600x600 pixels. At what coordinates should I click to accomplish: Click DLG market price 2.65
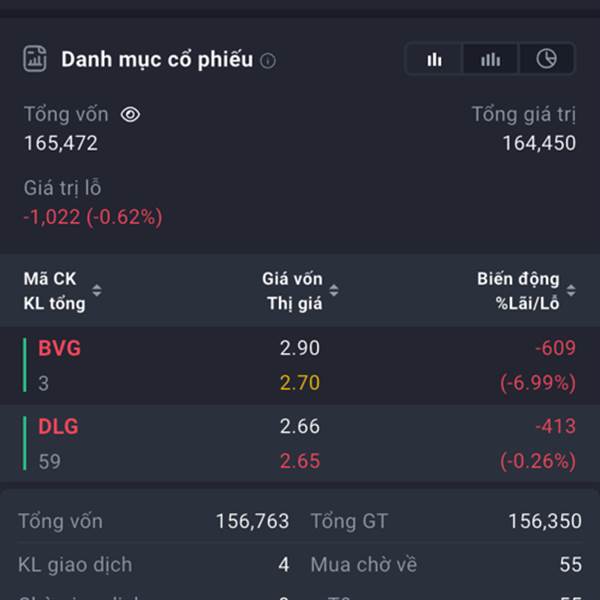(300, 461)
